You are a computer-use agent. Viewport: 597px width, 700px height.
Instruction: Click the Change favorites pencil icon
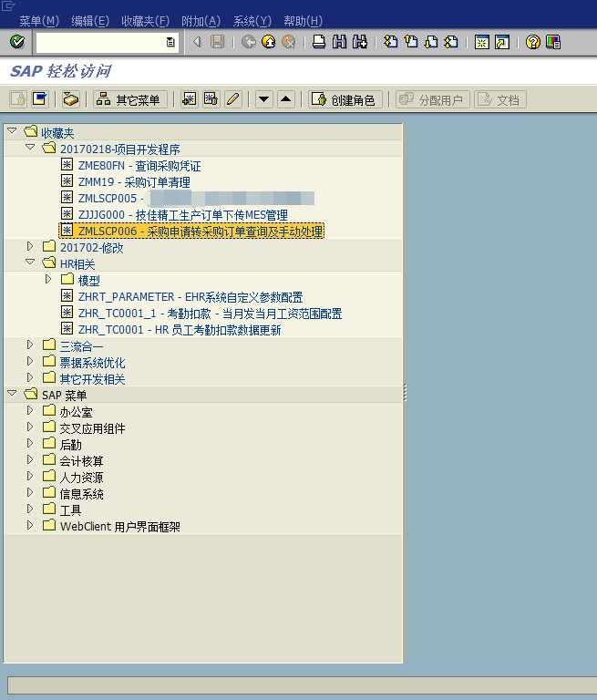click(x=232, y=99)
